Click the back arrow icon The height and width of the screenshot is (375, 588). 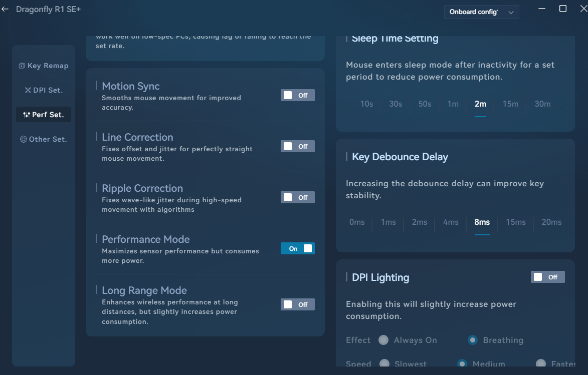point(6,10)
